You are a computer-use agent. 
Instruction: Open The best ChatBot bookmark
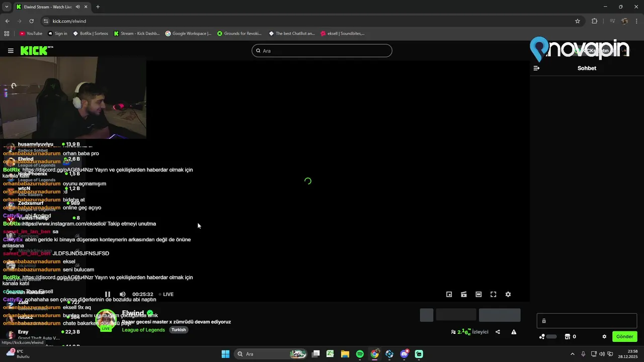point(292,34)
